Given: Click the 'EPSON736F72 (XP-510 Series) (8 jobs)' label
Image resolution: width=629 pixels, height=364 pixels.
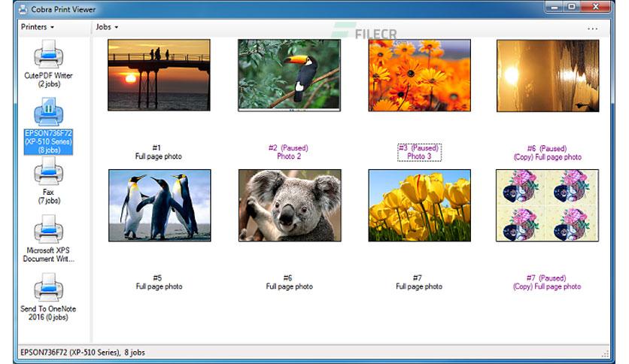Looking at the screenshot, I should [48, 141].
